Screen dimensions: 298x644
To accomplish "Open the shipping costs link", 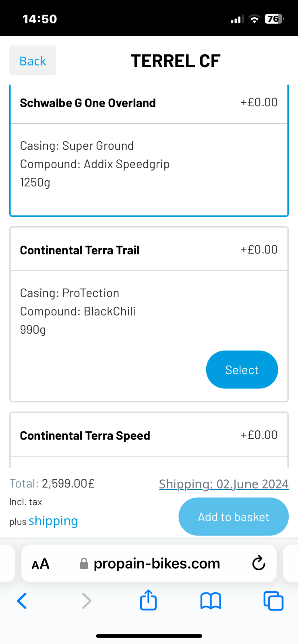I will (x=53, y=521).
